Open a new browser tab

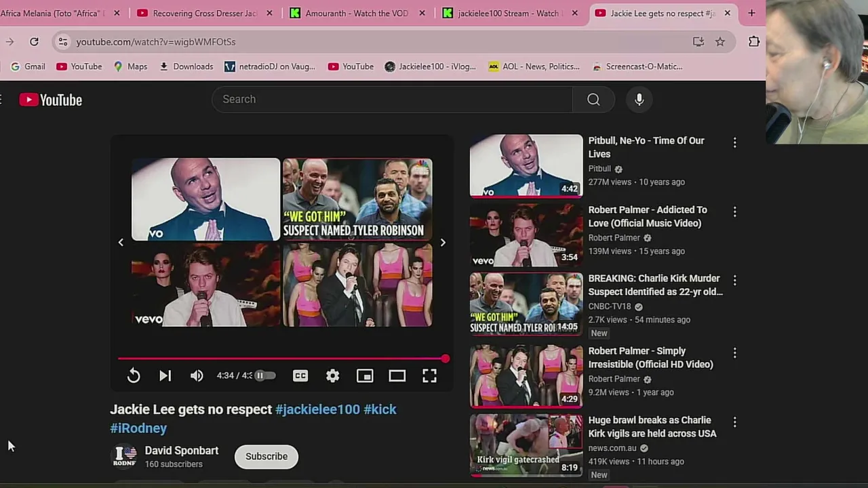pyautogui.click(x=751, y=13)
